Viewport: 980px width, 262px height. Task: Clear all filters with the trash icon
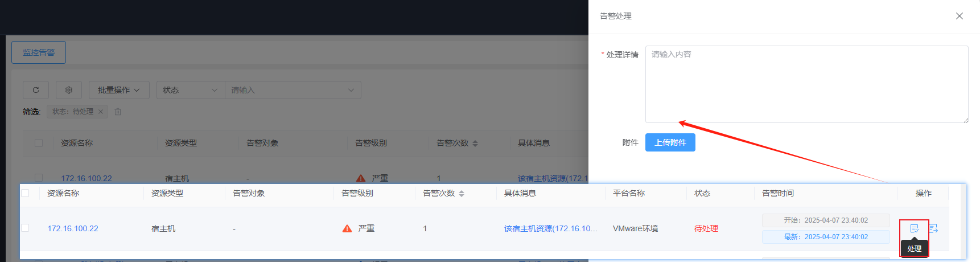(x=118, y=112)
